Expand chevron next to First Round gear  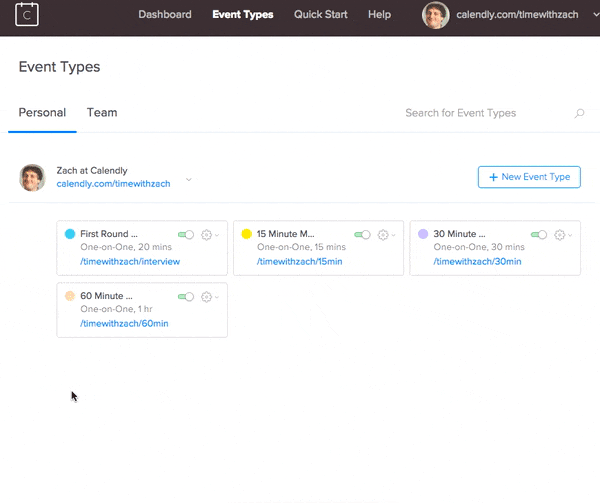coord(217,235)
